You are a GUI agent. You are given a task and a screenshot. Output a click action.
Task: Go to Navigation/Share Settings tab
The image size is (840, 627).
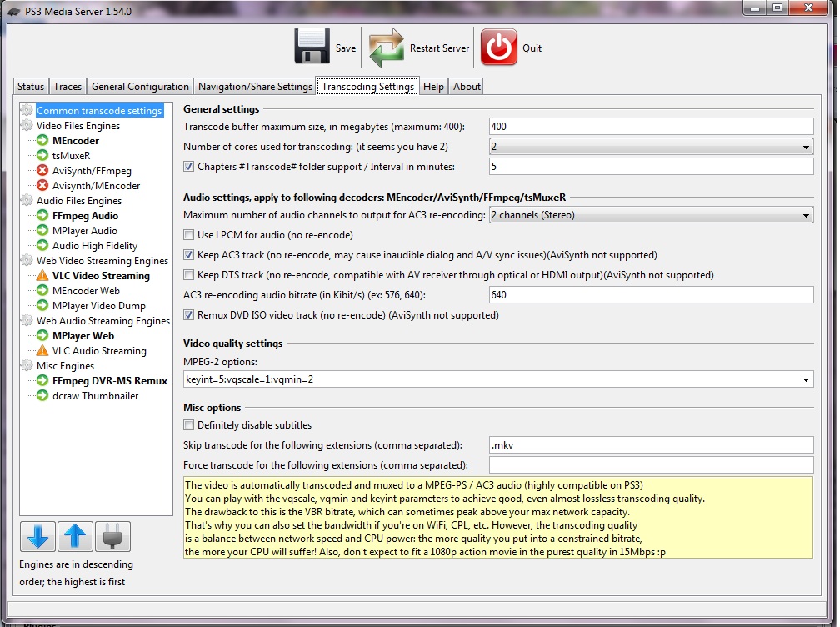[255, 86]
